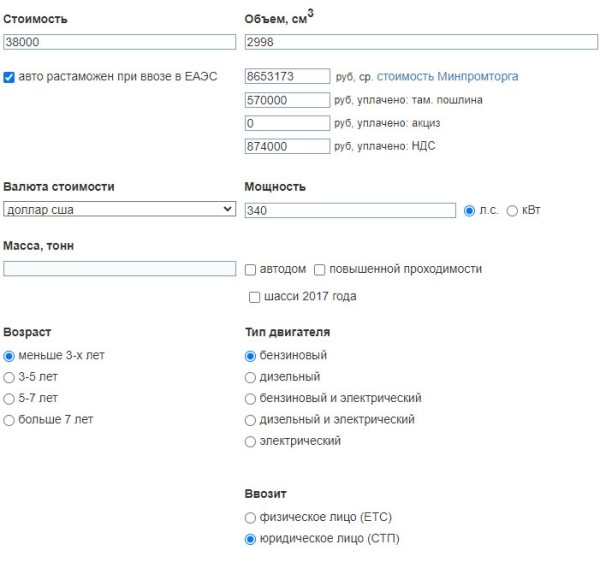Choose 'физическое лицо (ЕТС)' importer
600x568 pixels.
pos(250,517)
